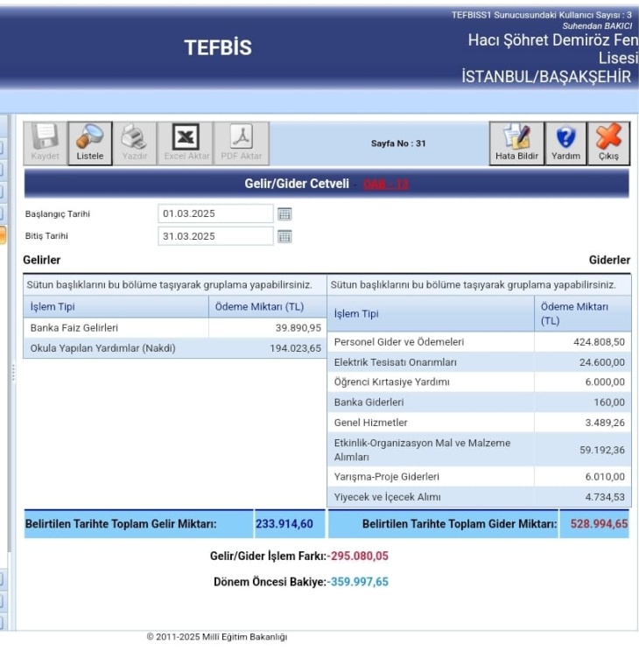Select the Personel Gider ve Ödemeleri row

point(430,342)
